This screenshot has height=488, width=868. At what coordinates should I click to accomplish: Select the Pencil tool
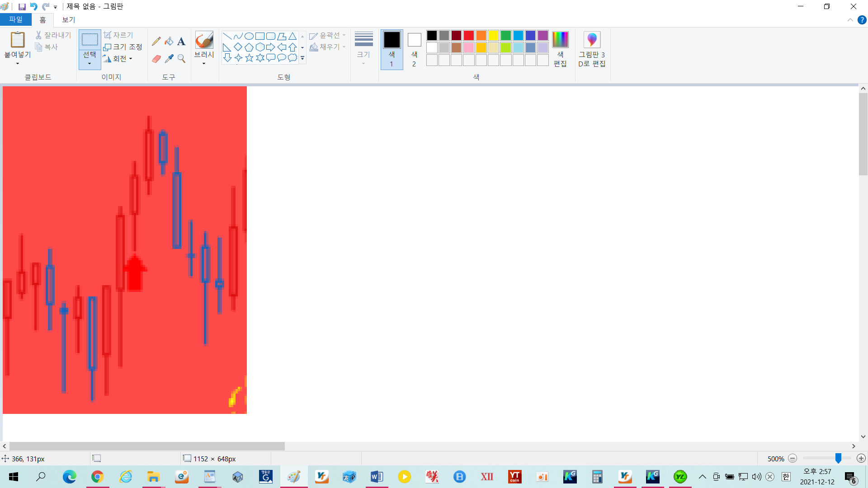[156, 42]
